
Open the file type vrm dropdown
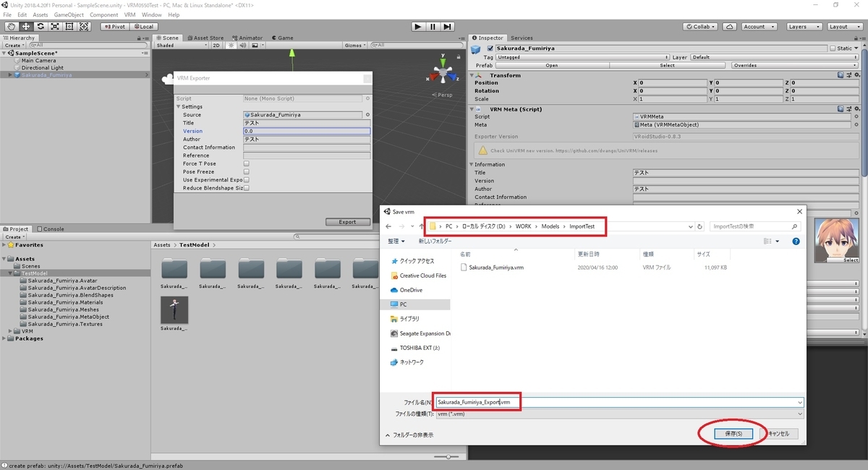[621, 414]
